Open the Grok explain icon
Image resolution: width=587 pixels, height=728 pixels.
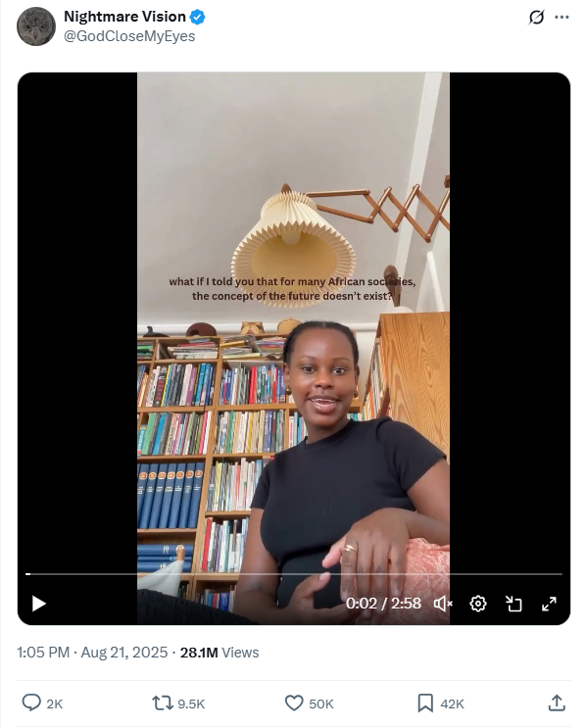(x=536, y=18)
